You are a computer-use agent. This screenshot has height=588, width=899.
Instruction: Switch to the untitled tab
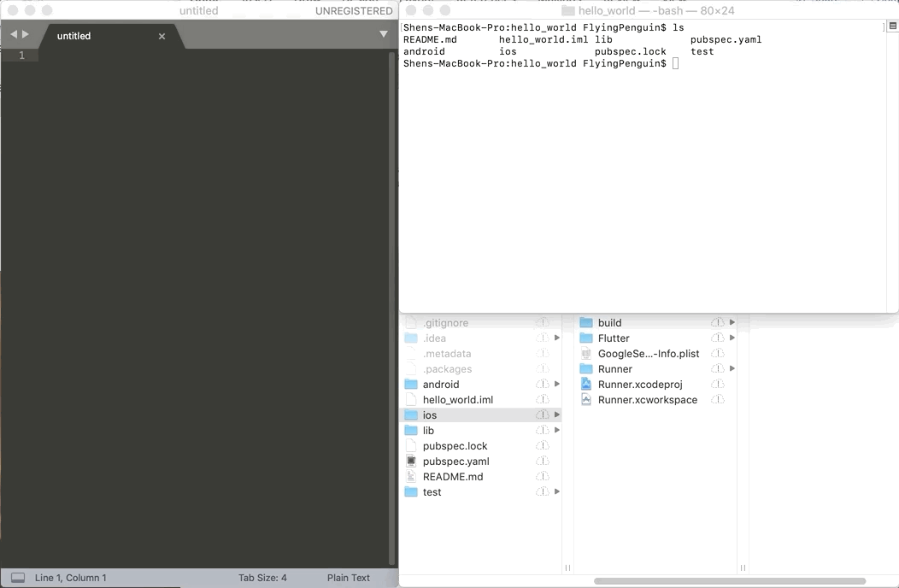(x=74, y=36)
